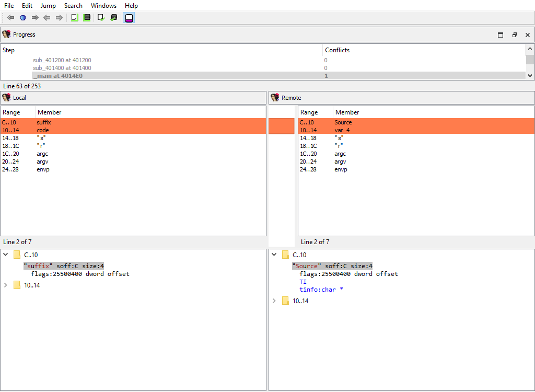535x392 pixels.
Task: Click the green-cornered single page toolbar icon
Action: (x=74, y=18)
